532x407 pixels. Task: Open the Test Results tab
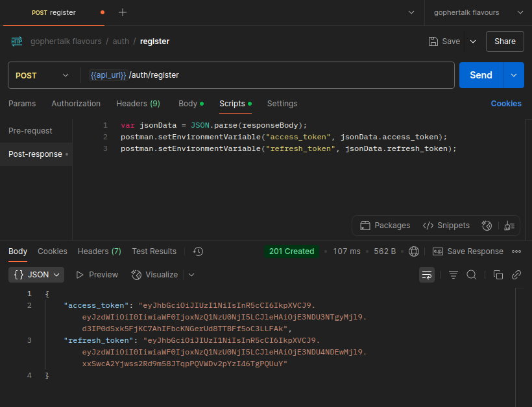[154, 251]
